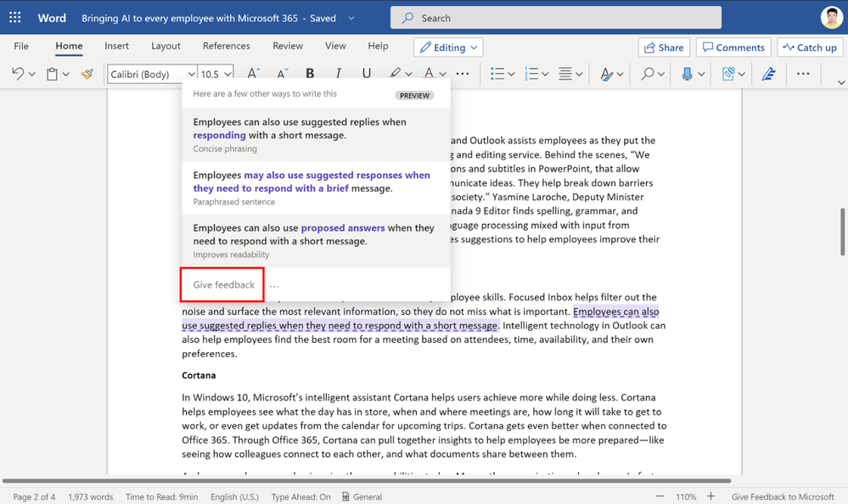This screenshot has width=848, height=504.
Task: Click the Undo arrow icon
Action: coord(18,74)
